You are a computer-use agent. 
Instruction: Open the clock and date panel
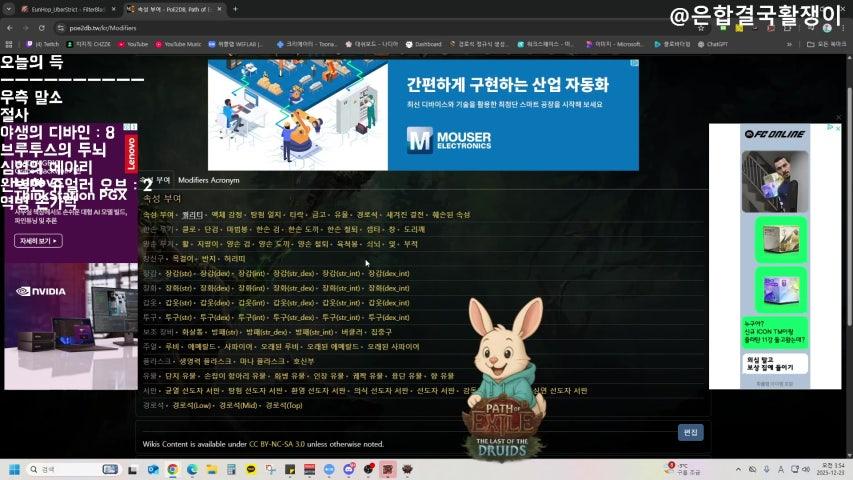tap(832, 469)
